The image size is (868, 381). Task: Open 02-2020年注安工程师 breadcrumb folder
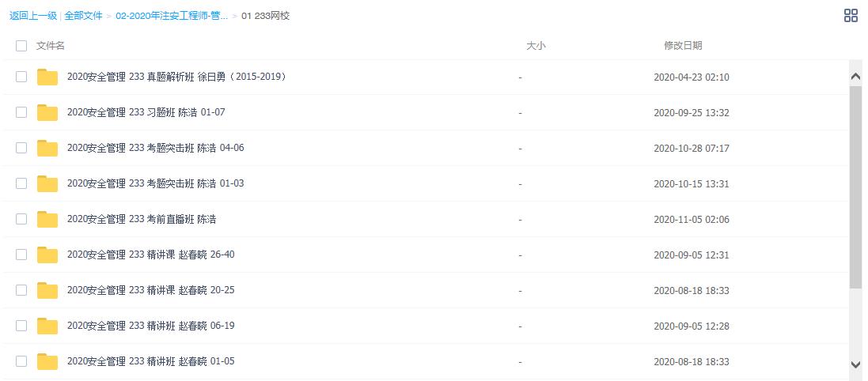172,16
